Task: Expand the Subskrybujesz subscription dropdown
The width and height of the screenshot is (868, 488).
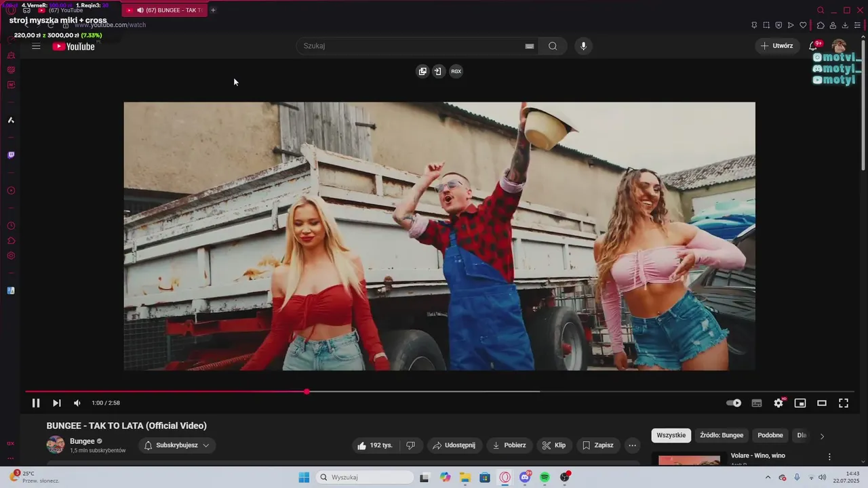Action: tap(177, 445)
